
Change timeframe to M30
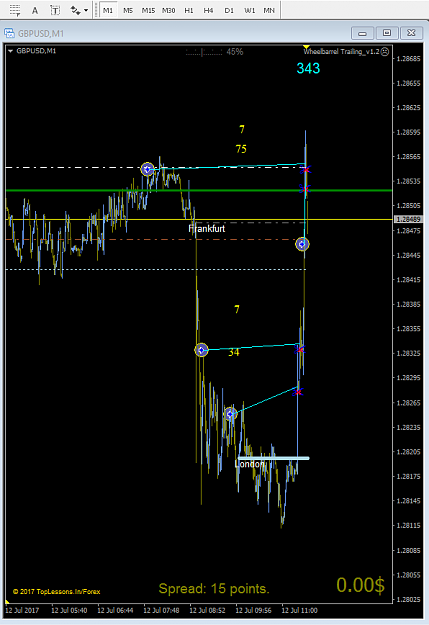pos(169,10)
